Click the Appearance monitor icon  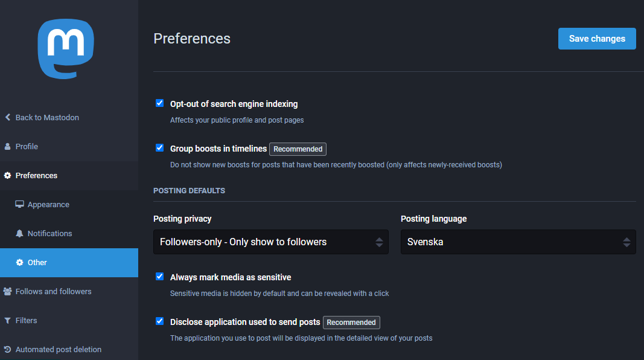tap(20, 204)
